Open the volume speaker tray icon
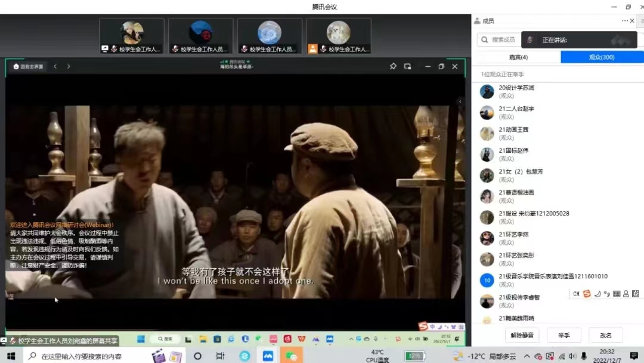The height and width of the screenshot is (363, 644). point(572,356)
